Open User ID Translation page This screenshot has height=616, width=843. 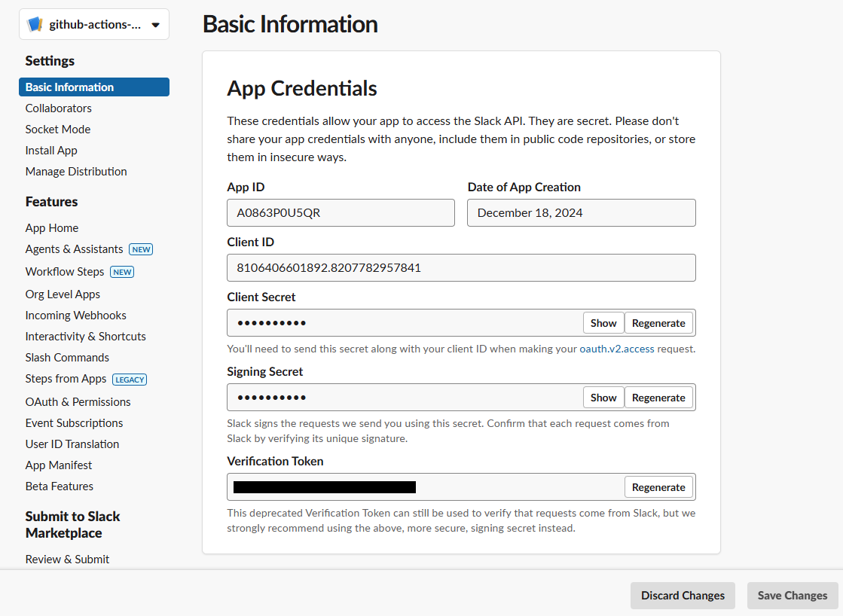pyautogui.click(x=72, y=444)
